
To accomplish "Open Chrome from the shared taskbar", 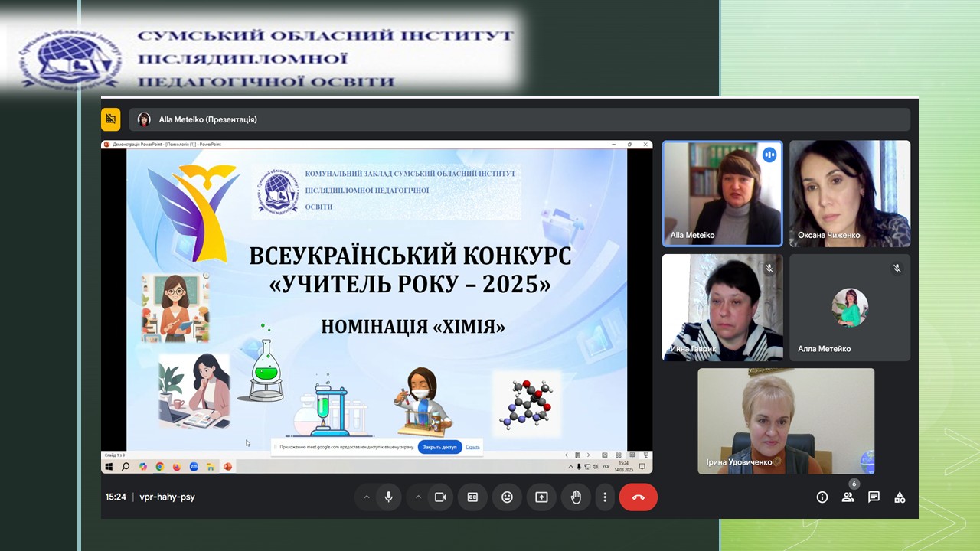I will (160, 466).
